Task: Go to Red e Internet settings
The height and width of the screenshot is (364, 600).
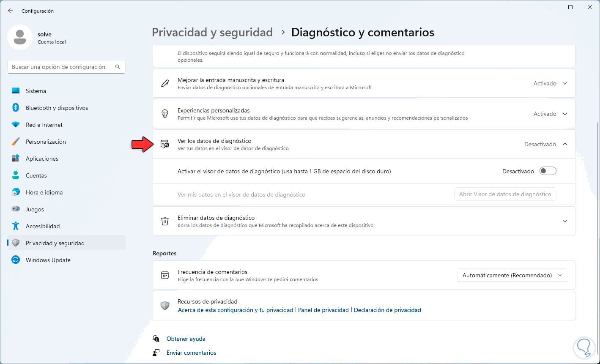Action: point(44,125)
